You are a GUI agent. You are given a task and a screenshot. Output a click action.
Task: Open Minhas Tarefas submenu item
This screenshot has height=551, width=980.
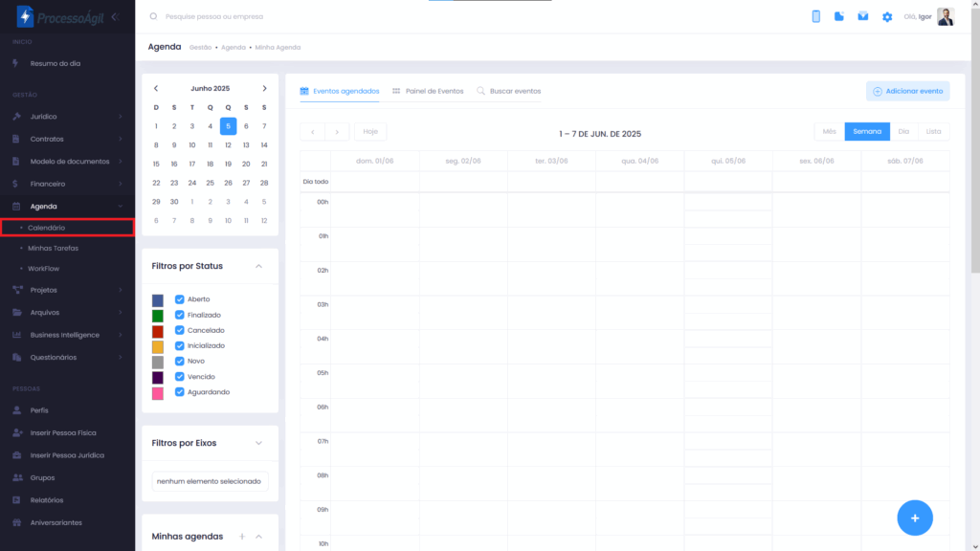pos(54,248)
